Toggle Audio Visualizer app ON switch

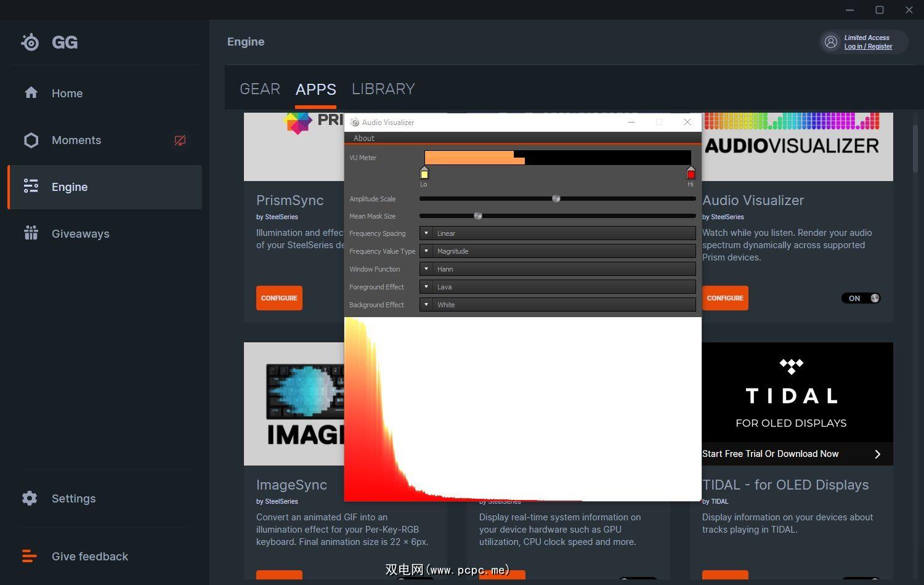coord(861,298)
